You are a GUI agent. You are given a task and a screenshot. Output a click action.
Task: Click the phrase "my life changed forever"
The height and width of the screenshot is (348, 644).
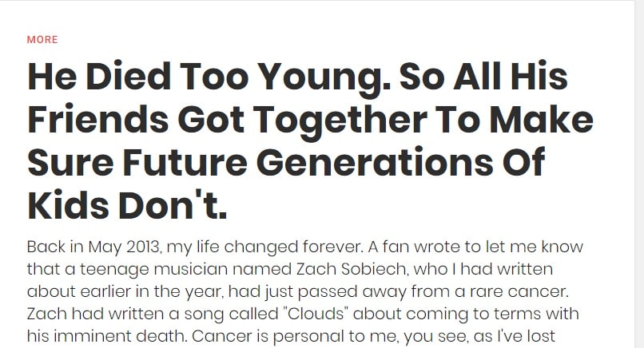click(x=265, y=247)
